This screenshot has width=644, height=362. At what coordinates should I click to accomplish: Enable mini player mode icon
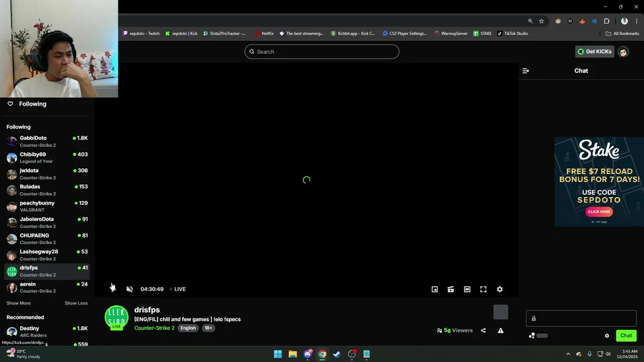[x=435, y=289]
